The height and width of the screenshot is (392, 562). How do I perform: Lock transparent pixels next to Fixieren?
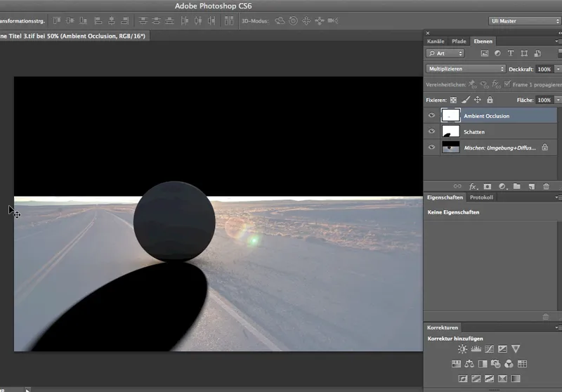point(453,100)
